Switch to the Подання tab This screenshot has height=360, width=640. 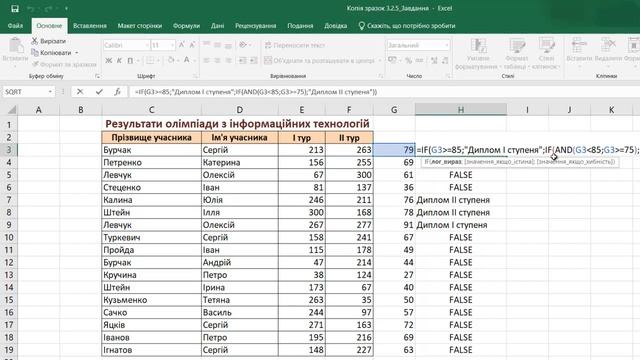[300, 26]
